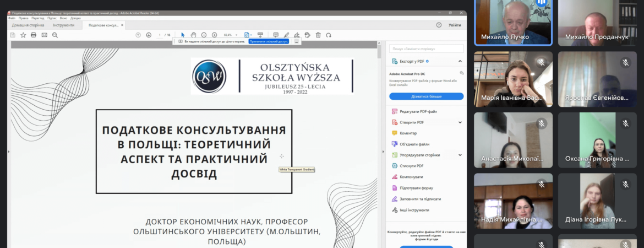Click the trash delete icon

tap(318, 35)
